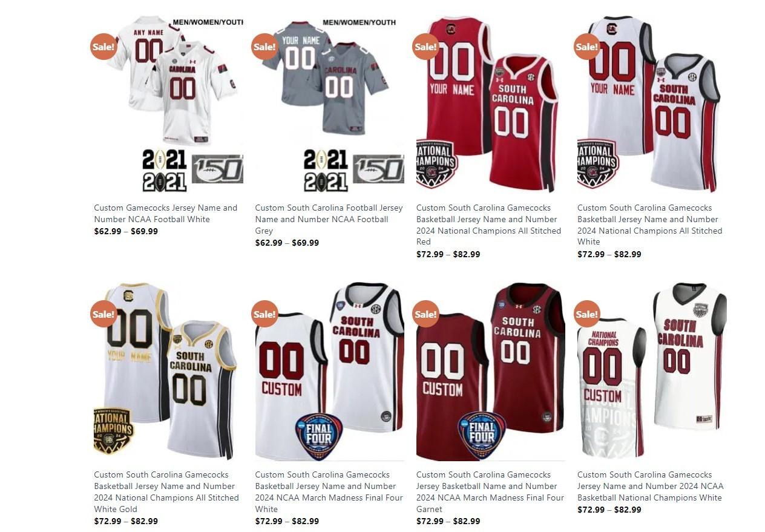Open Custom South Carolina Football Jersey Grey link
This screenshot has height=532, width=765.
pyautogui.click(x=329, y=219)
